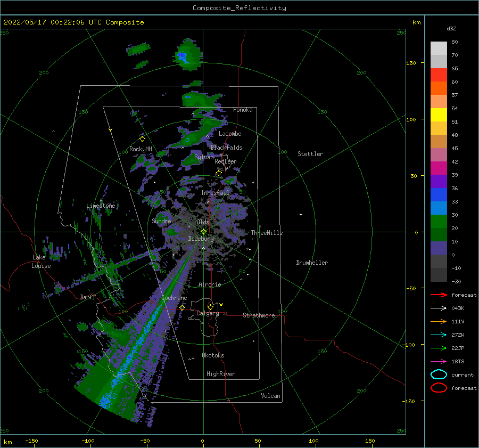Click the Calgary city label
479x448 pixels.
point(208,313)
